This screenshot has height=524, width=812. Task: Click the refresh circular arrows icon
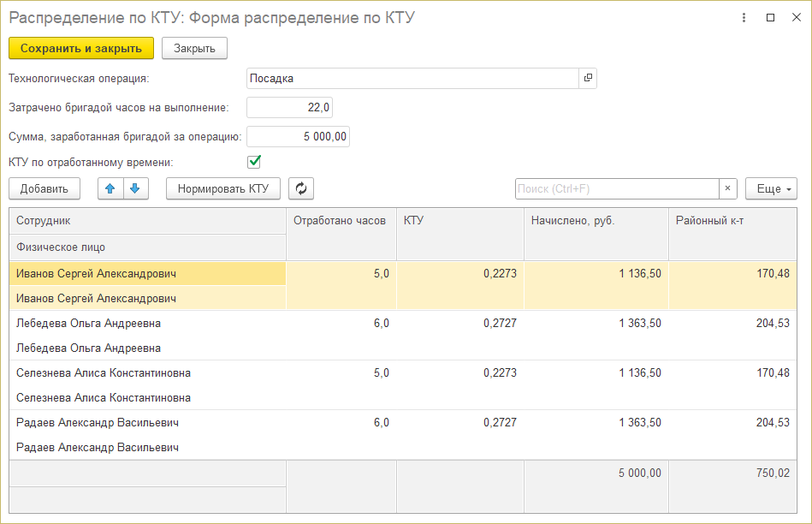pyautogui.click(x=301, y=188)
